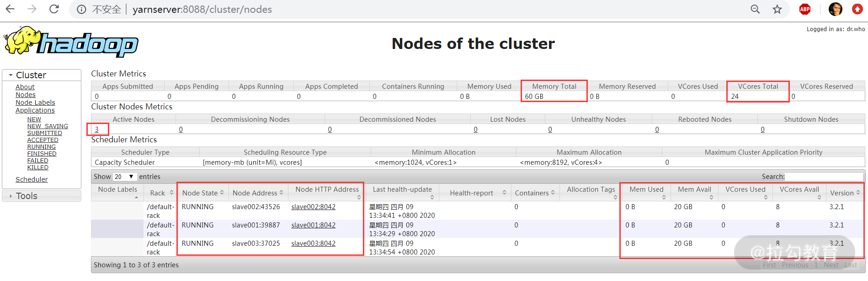Expand the Tools sidebar section

pos(42,196)
